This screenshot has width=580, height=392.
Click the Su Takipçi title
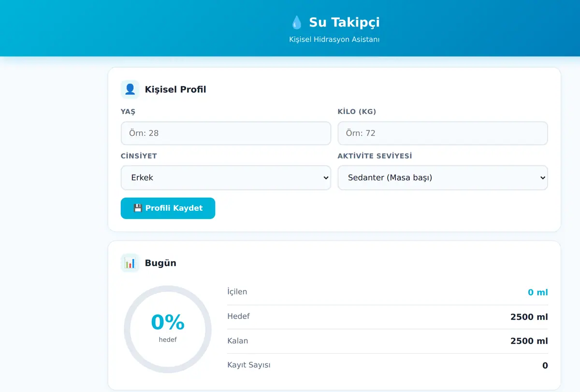[x=345, y=22]
